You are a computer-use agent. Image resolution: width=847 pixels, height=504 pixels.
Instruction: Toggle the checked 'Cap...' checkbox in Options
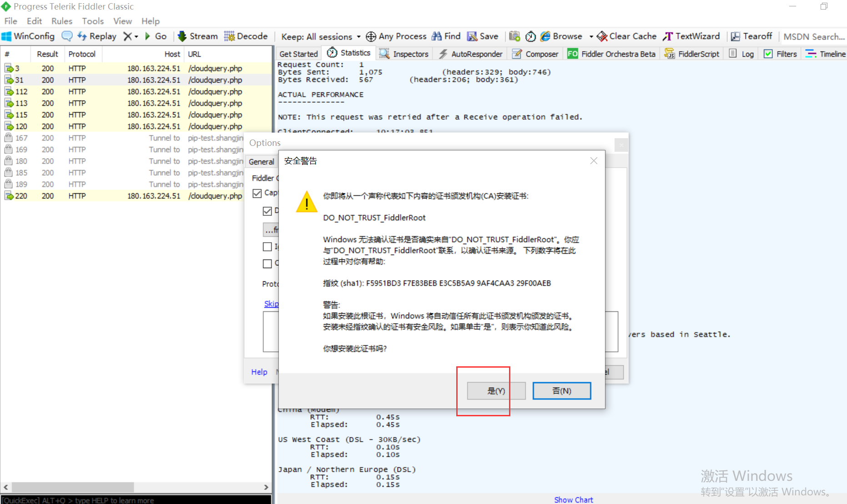pos(257,193)
